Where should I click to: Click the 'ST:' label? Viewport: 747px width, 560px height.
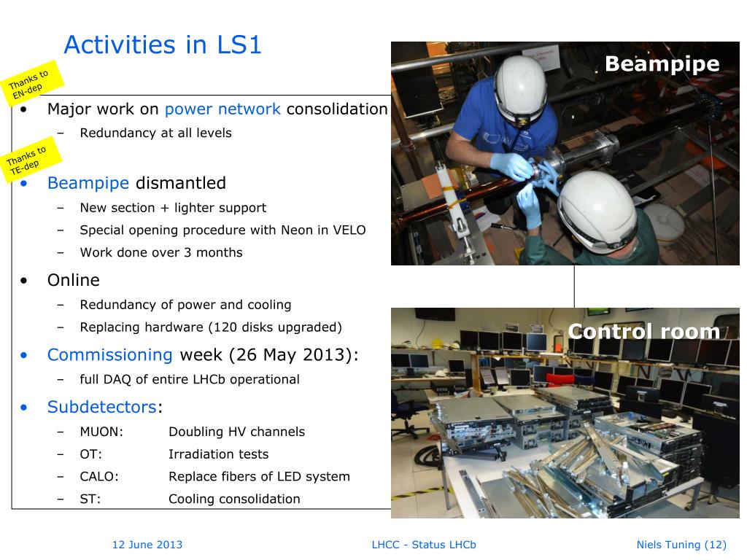pos(90,499)
